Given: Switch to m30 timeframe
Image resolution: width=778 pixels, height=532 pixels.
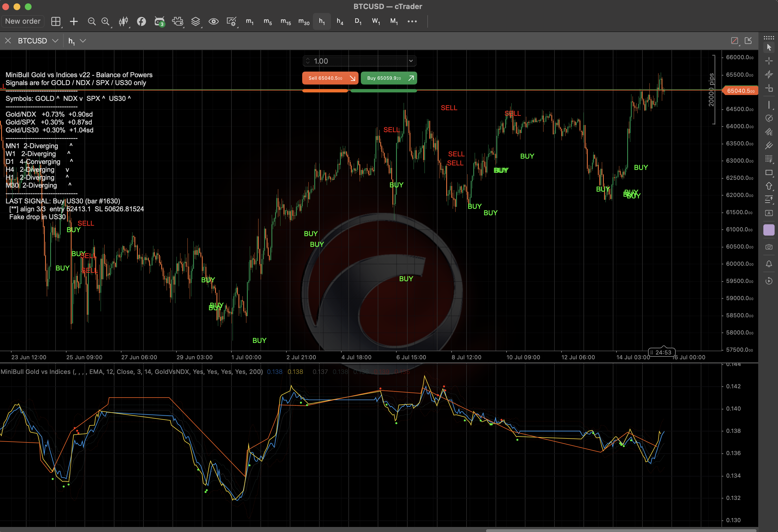Looking at the screenshot, I should point(304,21).
